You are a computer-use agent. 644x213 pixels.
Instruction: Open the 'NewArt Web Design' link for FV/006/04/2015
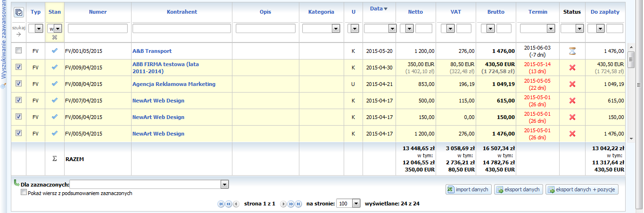(x=158, y=117)
